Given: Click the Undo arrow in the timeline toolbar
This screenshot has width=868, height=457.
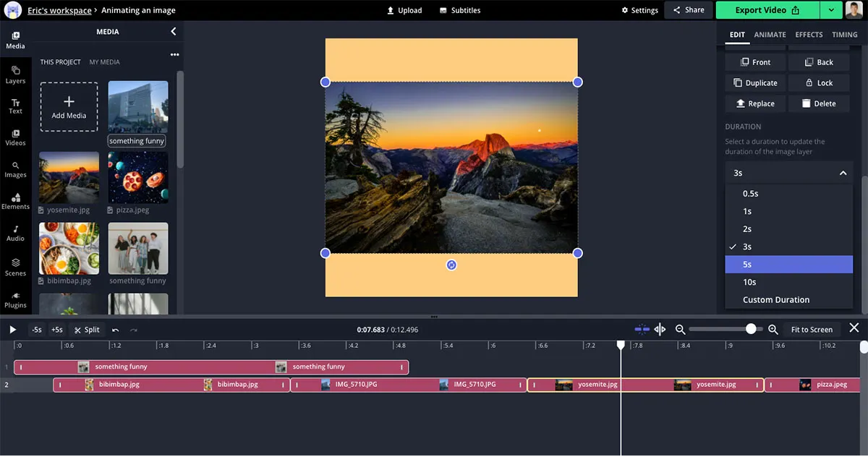Looking at the screenshot, I should pos(116,329).
